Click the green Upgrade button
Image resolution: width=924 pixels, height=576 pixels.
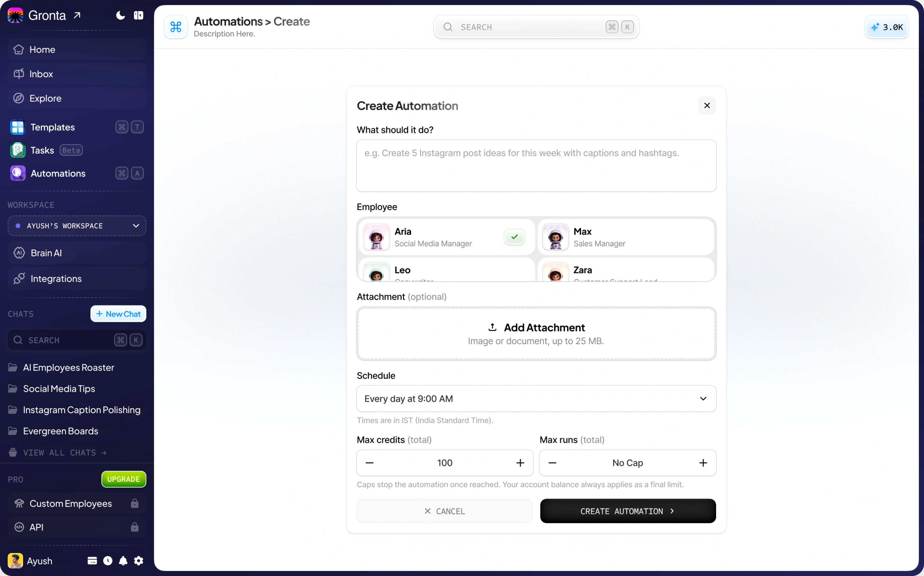(123, 479)
